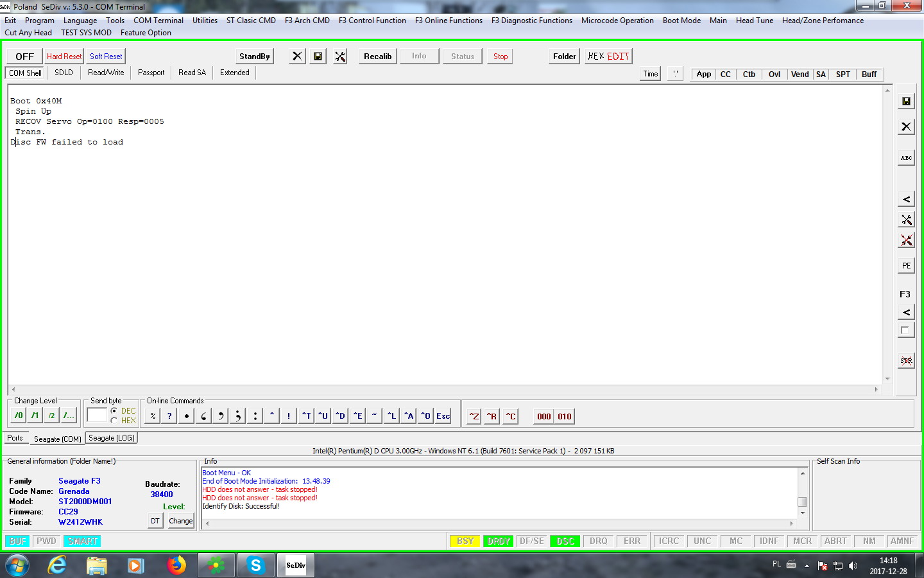Viewport: 924px width, 578px height.
Task: Click the DRDY status flag
Action: click(x=499, y=541)
